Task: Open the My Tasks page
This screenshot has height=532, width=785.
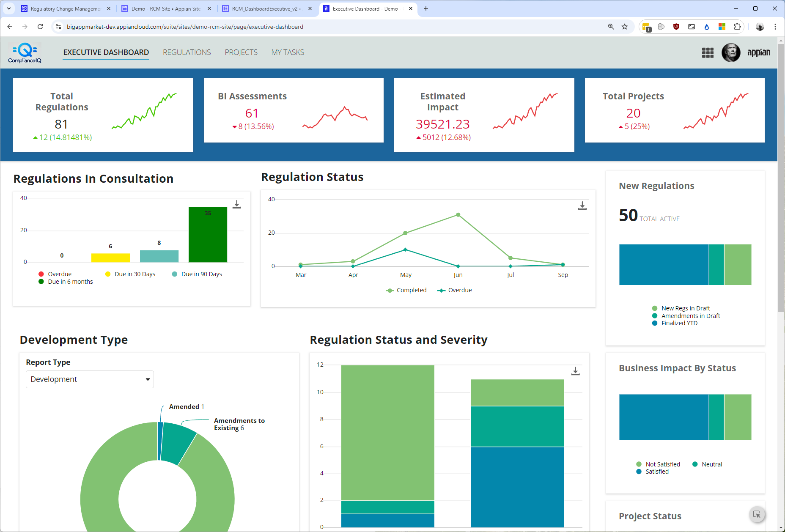Action: coord(288,52)
